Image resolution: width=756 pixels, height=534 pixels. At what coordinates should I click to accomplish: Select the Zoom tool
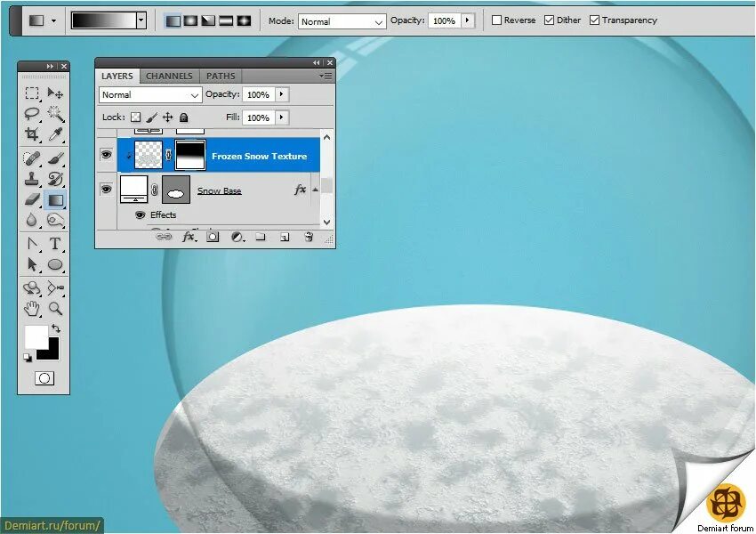tap(55, 308)
